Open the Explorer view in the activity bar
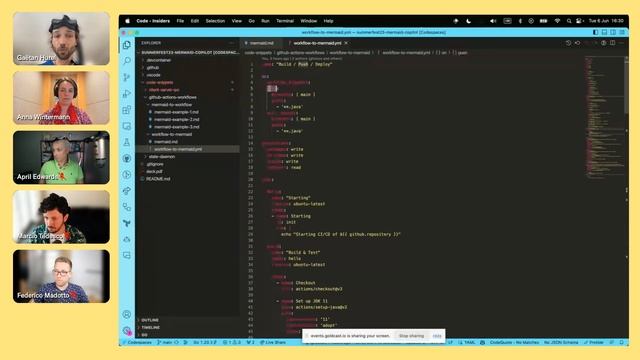The height and width of the screenshot is (360, 640). 127,45
